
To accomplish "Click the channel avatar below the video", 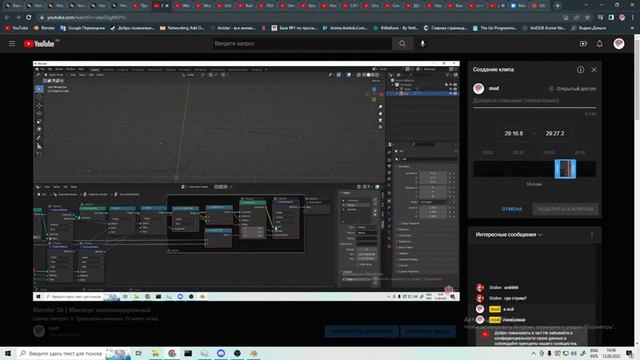I will (39, 331).
